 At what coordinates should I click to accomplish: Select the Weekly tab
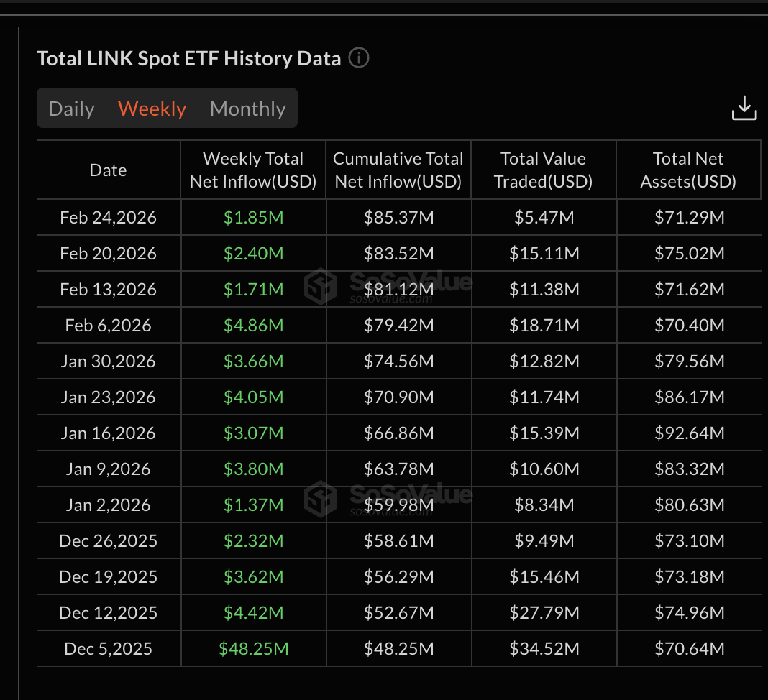coord(151,109)
